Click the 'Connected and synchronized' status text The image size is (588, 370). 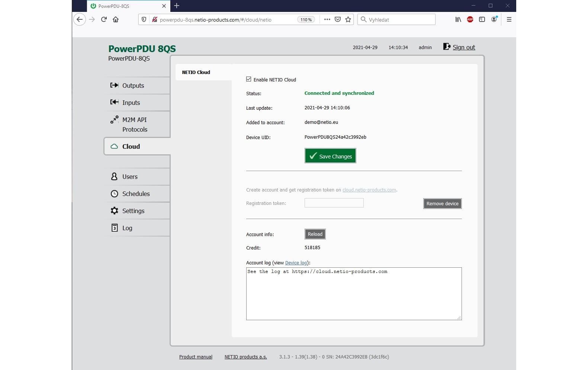(x=339, y=93)
